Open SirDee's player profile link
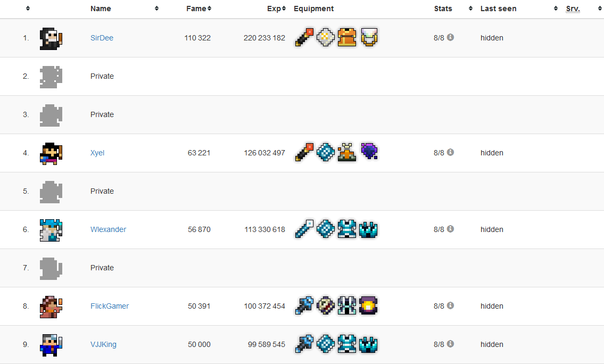Screen dimensions: 604x364 pyautogui.click(x=102, y=38)
